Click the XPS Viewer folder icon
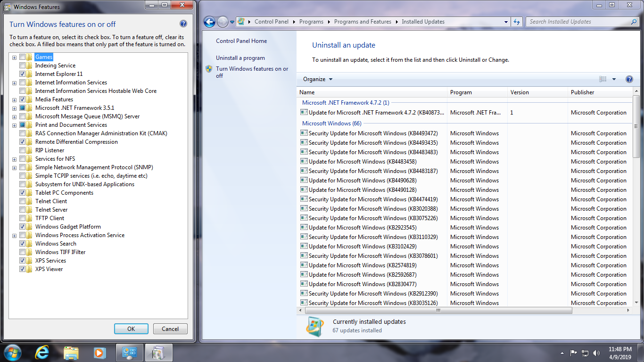This screenshot has height=362, width=644. 30,269
